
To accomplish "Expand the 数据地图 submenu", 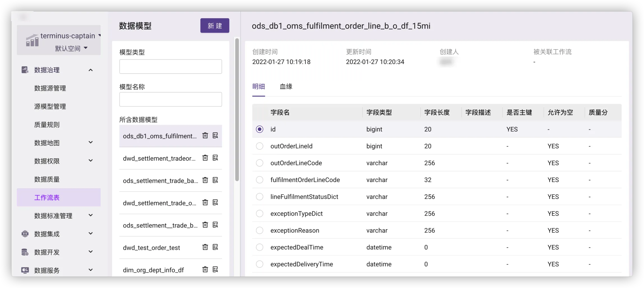I will coord(91,143).
